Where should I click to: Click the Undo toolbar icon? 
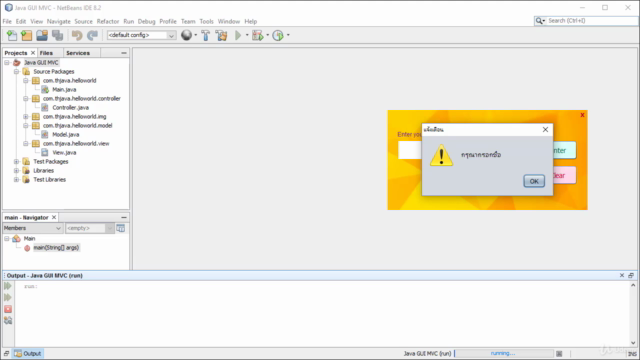click(x=77, y=36)
